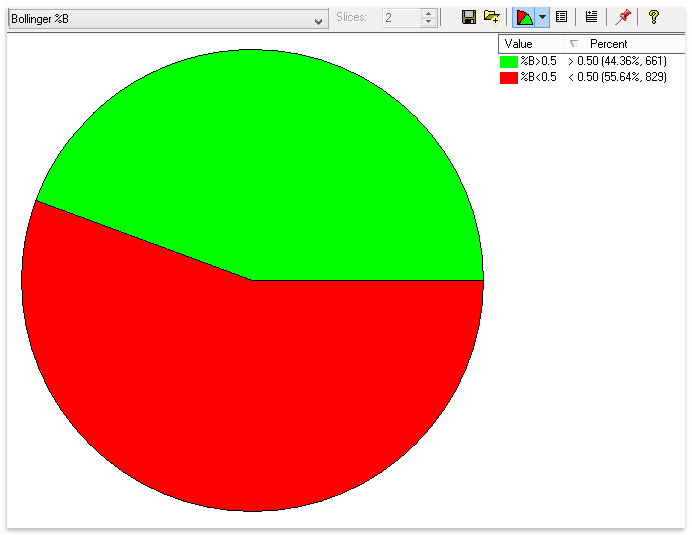Click the %B>0.5 legend label
The width and height of the screenshot is (692, 535).
tap(538, 61)
